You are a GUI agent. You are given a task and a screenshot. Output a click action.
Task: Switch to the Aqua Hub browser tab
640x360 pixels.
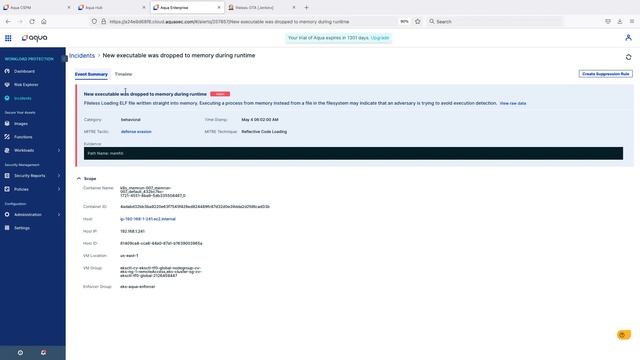pyautogui.click(x=111, y=7)
